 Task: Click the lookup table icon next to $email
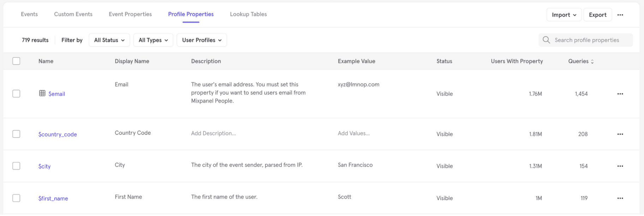(42, 93)
